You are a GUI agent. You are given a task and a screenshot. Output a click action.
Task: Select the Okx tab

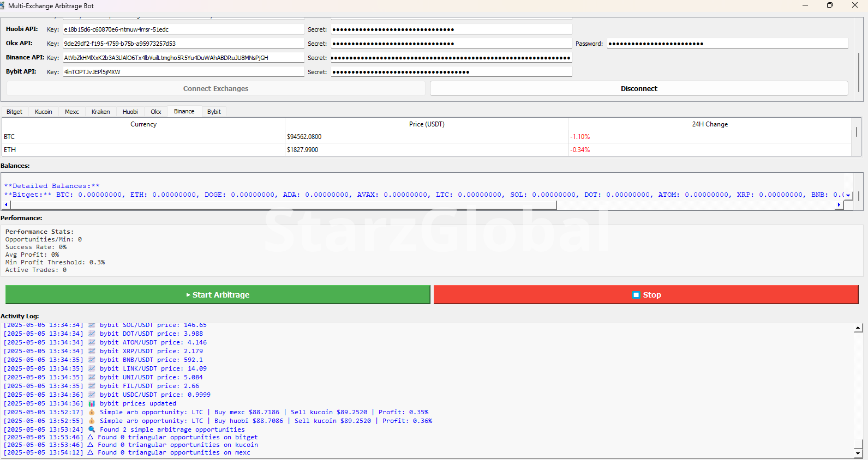click(x=156, y=112)
